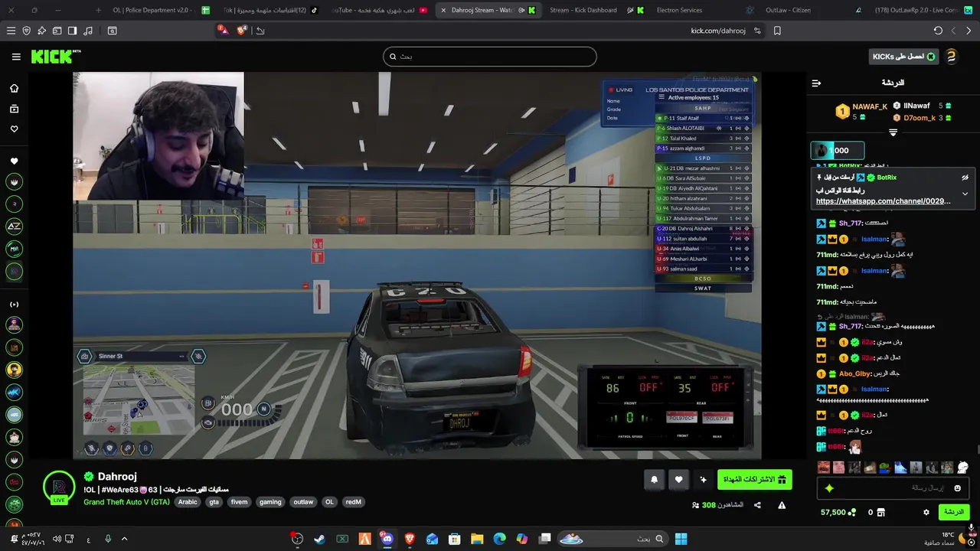
Task: Open the user profile avatar at top right
Action: point(952,57)
